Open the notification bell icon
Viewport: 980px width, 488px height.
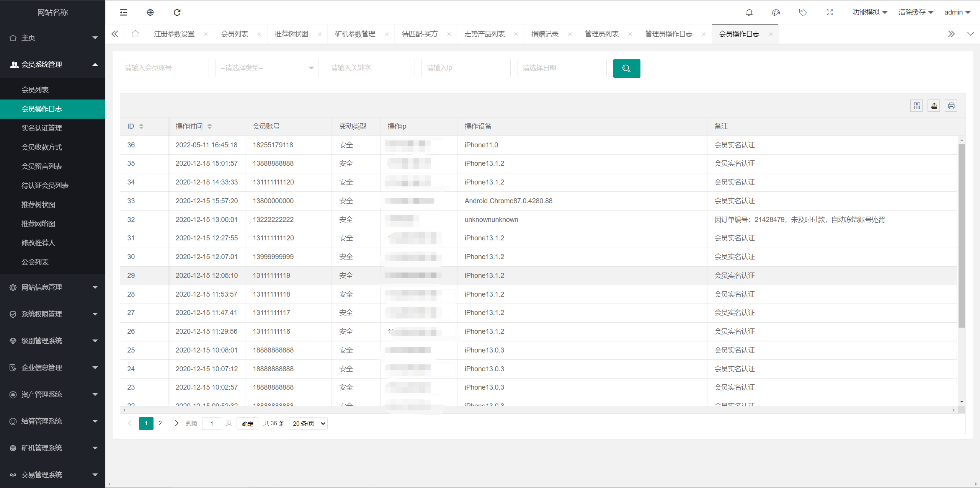749,12
